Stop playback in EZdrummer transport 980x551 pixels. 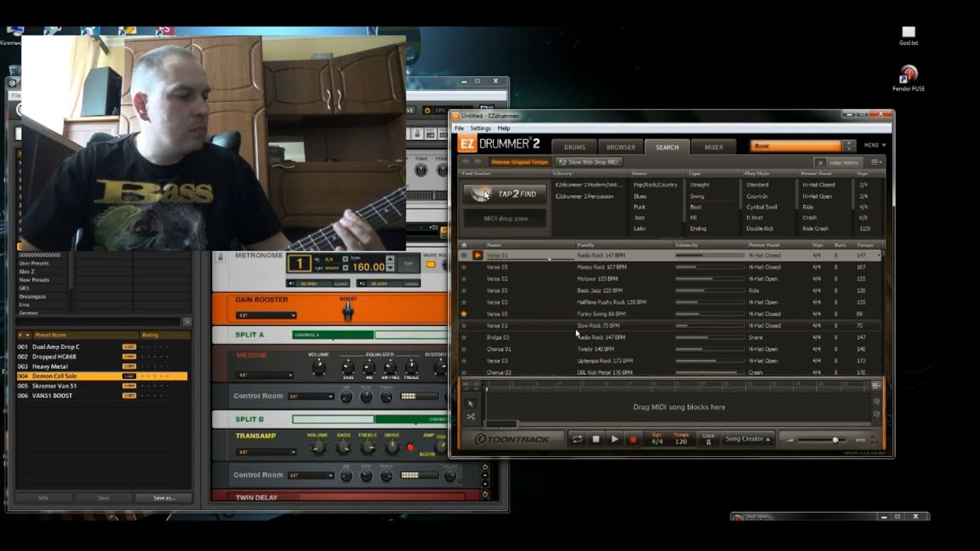[596, 439]
